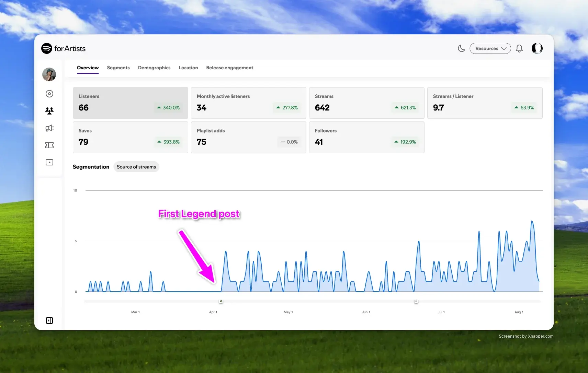Viewport: 588px width, 373px height.
Task: Click the Saves 393.8% change badge
Action: pyautogui.click(x=169, y=142)
